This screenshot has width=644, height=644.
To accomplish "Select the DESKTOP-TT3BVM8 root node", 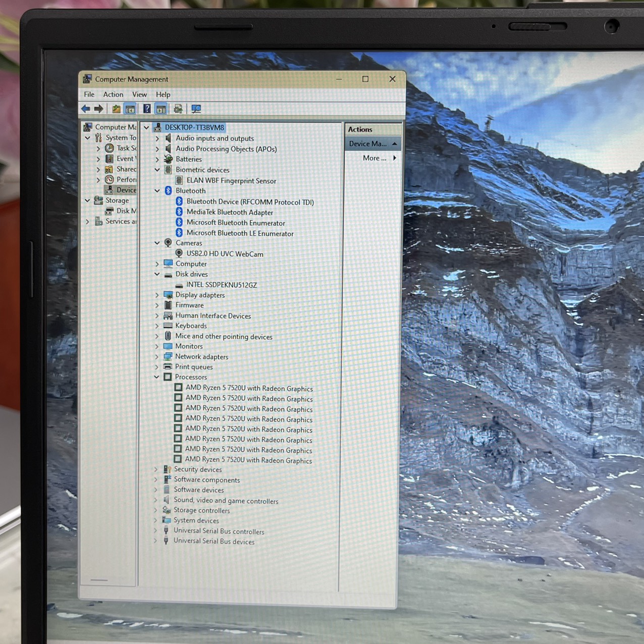I will [x=194, y=127].
